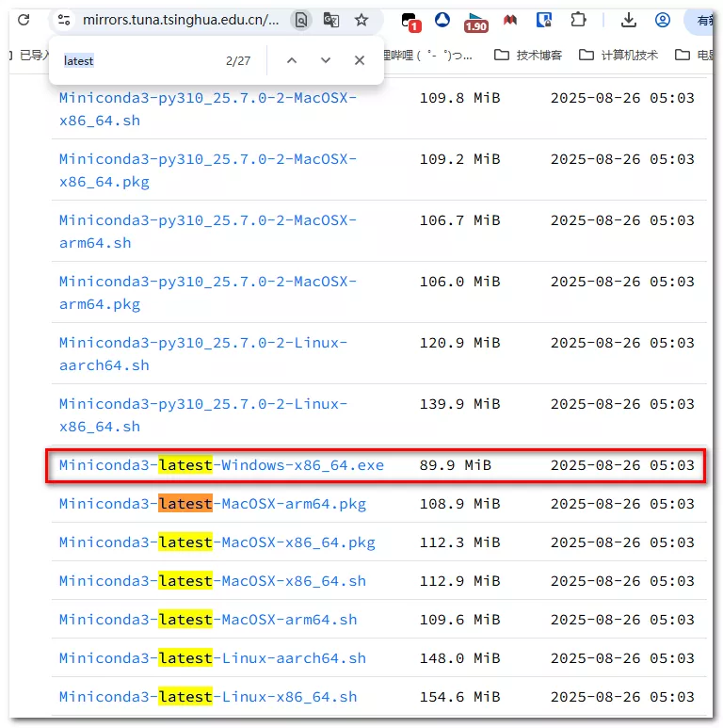This screenshot has width=723, height=728.
Task: Download Miniconda3-latest-MacOSX-arm64.pkg
Action: coord(213,504)
